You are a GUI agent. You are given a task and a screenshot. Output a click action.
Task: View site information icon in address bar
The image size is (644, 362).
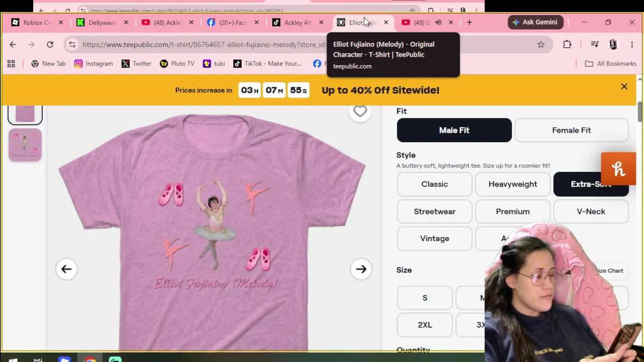pyautogui.click(x=72, y=45)
